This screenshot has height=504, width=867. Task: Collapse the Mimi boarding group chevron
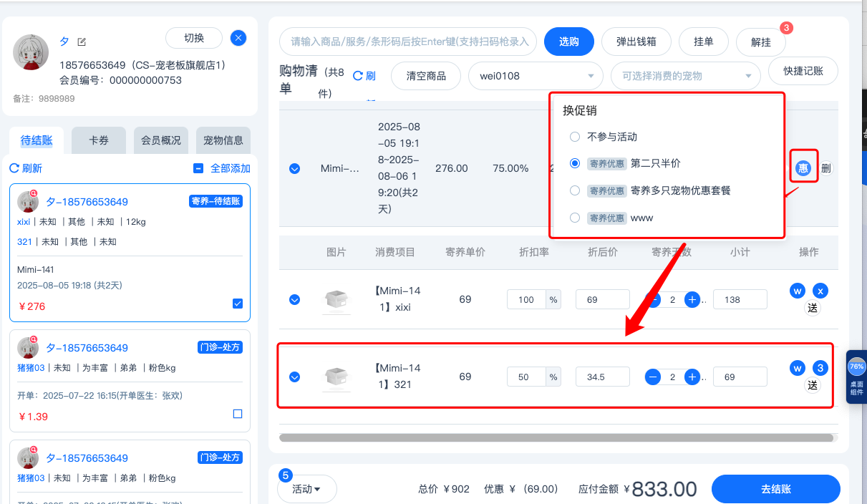point(294,169)
